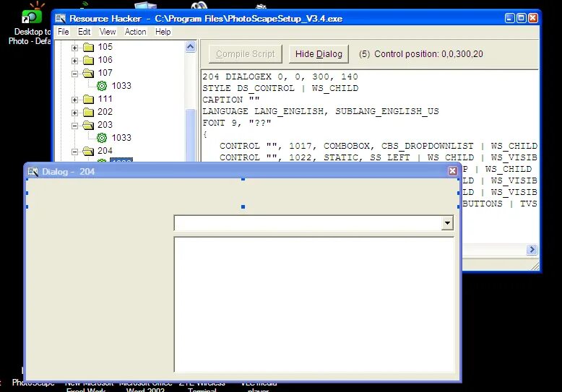Close the Dialog 204 preview window

453,171
